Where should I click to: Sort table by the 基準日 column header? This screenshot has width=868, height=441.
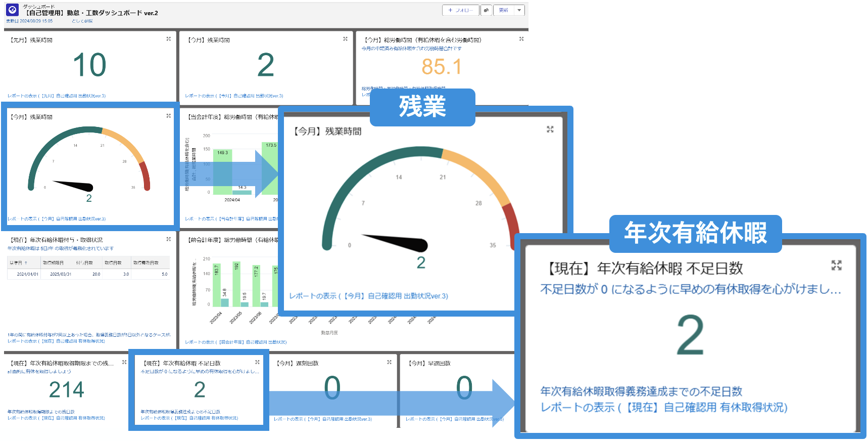click(x=24, y=263)
